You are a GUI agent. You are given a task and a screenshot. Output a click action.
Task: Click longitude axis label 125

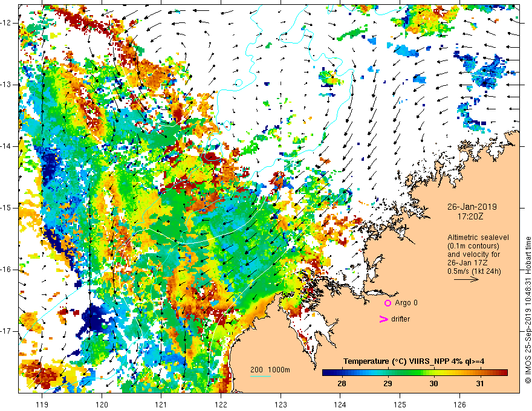coord(400,404)
